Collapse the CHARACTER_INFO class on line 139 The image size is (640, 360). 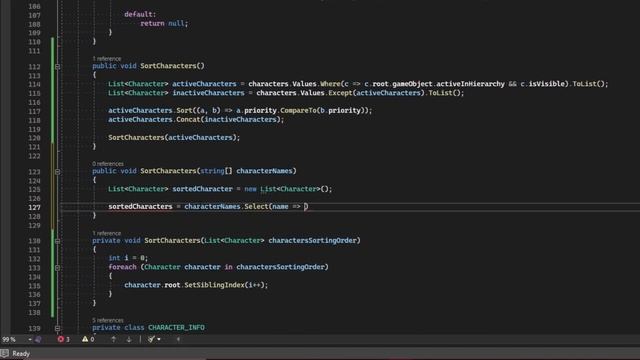58,328
